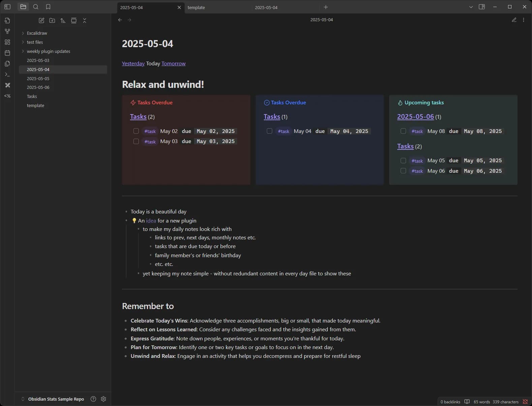This screenshot has width=532, height=406.
Task: Click the #task tag on May 08 row
Action: point(417,131)
